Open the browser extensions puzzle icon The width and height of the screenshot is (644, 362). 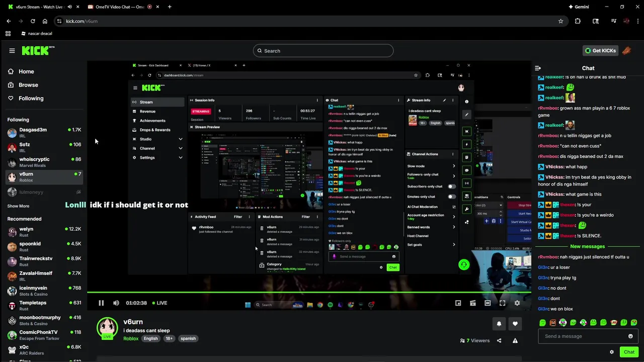(x=578, y=21)
